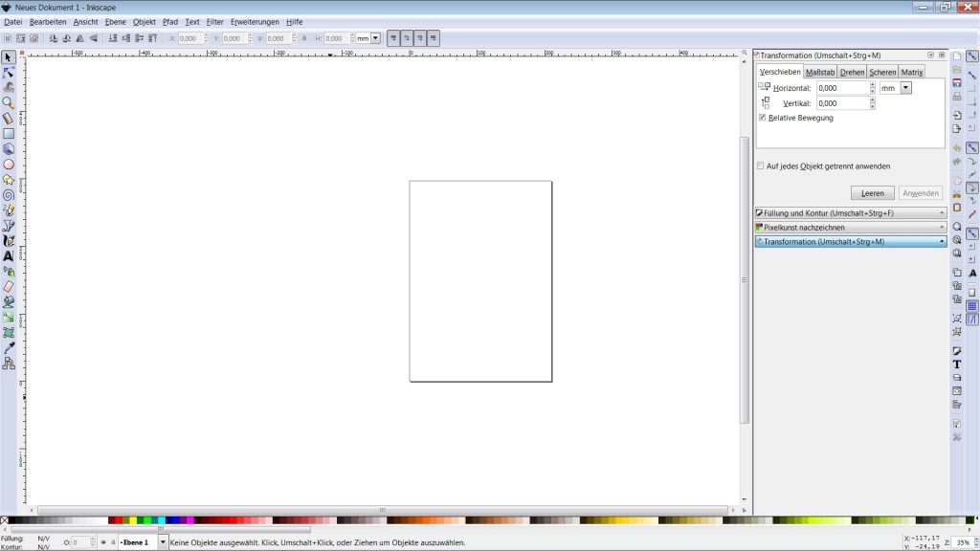Click the Save document icon

pos(957,83)
